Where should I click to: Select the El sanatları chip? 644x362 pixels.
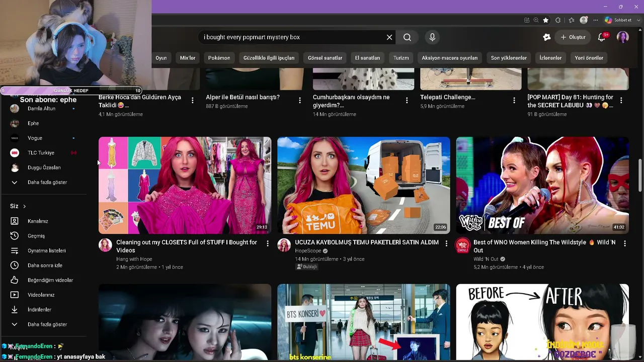click(368, 58)
